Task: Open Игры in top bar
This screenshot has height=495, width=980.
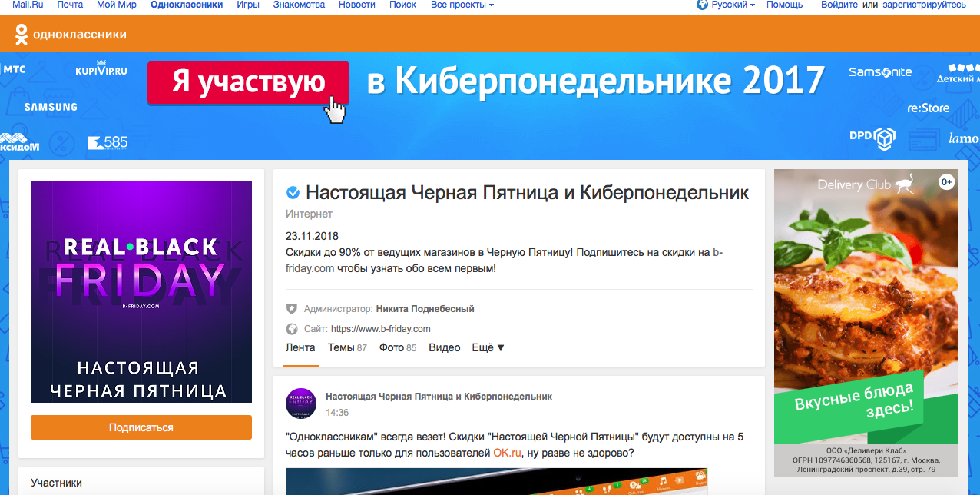Action: tap(247, 5)
